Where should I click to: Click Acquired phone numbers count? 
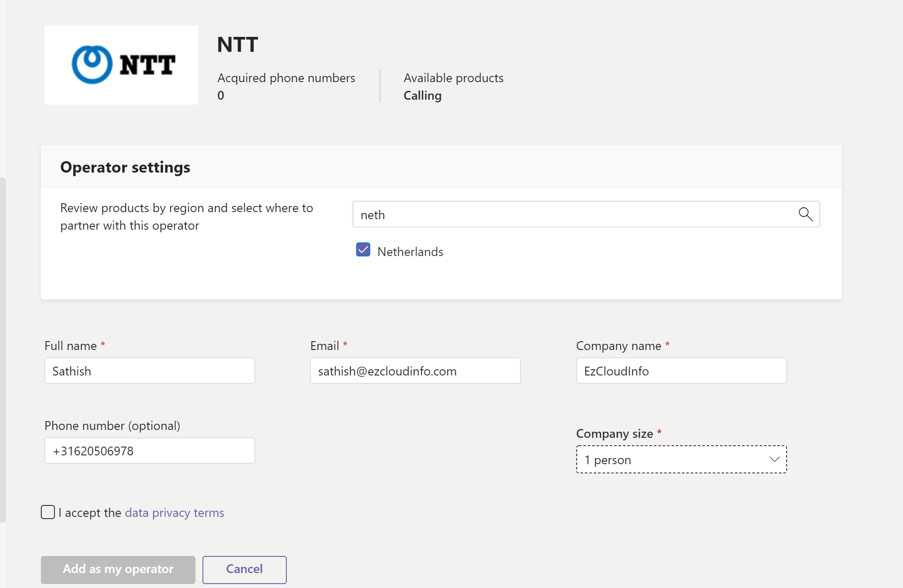[x=220, y=95]
